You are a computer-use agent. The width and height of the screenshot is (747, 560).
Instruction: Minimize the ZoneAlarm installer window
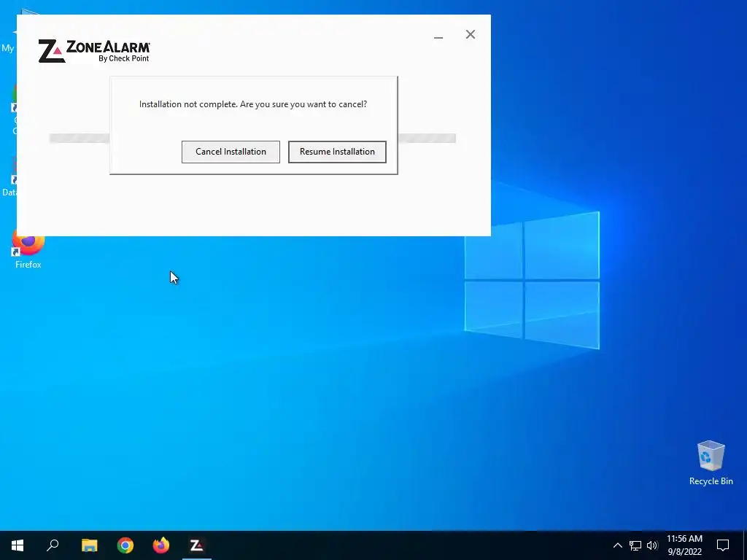[x=438, y=36]
